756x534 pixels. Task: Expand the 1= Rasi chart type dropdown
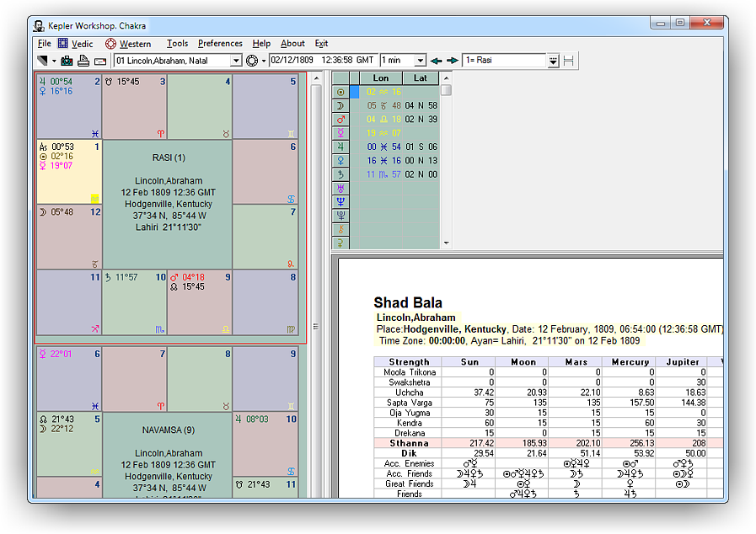tap(553, 61)
